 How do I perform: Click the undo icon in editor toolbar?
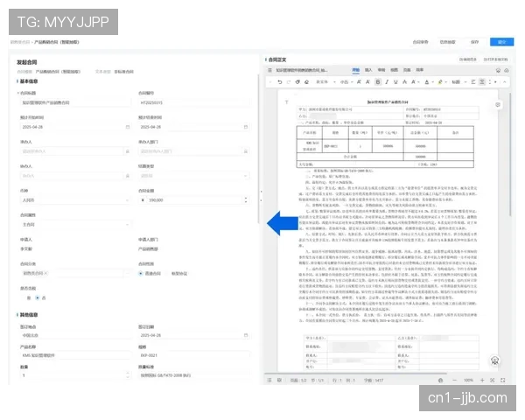(280, 81)
